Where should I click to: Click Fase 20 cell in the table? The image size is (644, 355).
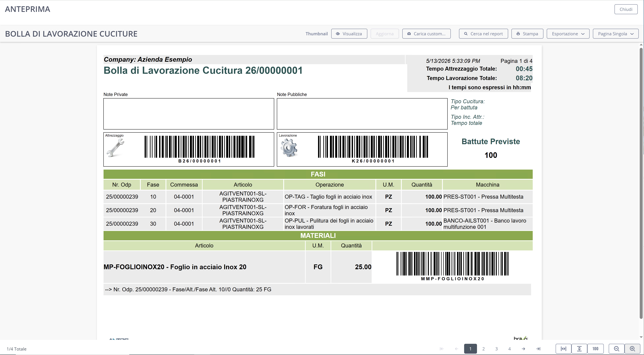tap(153, 210)
